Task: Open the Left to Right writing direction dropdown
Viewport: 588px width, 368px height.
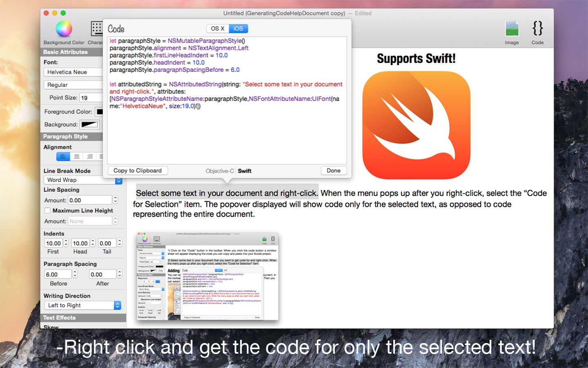Action: [x=83, y=305]
